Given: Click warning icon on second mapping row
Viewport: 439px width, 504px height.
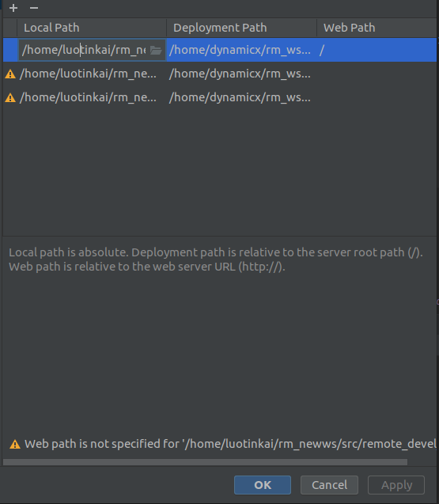Looking at the screenshot, I should pos(10,74).
